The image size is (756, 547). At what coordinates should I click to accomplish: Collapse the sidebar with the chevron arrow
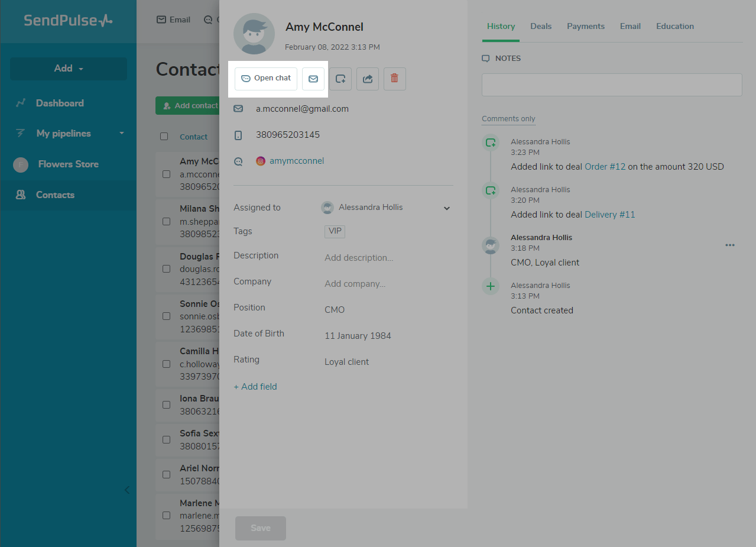tap(127, 490)
